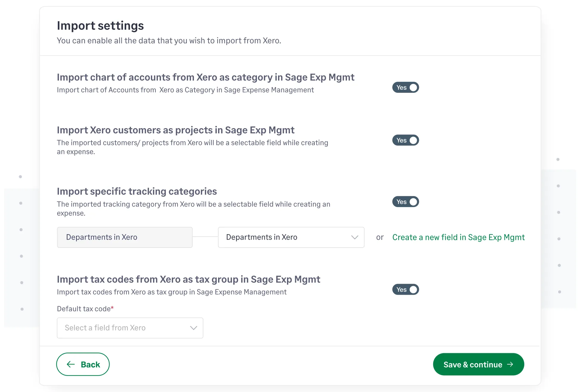Click the Import settings heading
This screenshot has height=392, width=580.
point(100,26)
